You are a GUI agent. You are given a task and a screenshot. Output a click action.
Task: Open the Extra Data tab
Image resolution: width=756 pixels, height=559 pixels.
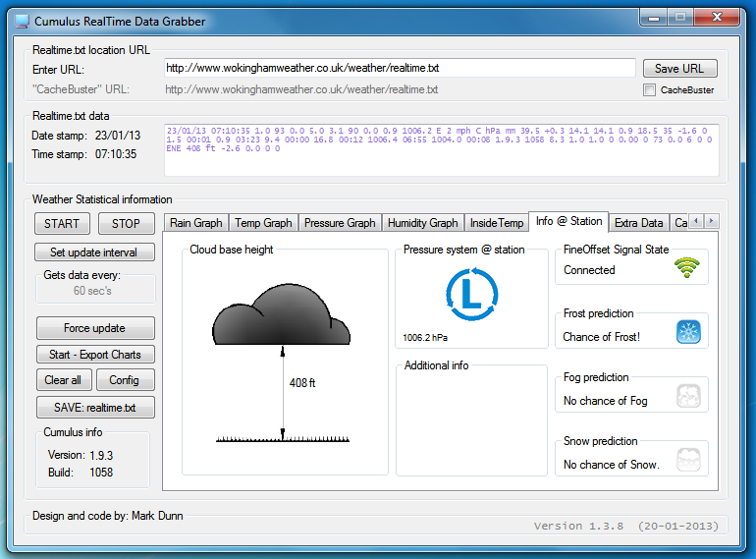click(x=639, y=223)
